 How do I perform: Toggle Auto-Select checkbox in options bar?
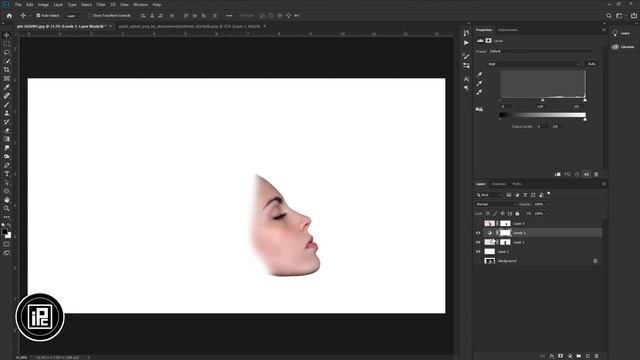pyautogui.click(x=38, y=16)
